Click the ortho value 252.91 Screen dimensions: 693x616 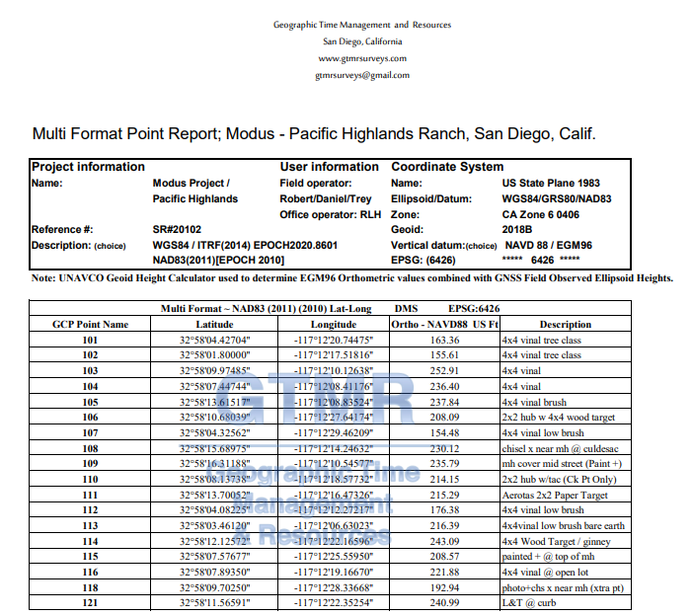(444, 371)
